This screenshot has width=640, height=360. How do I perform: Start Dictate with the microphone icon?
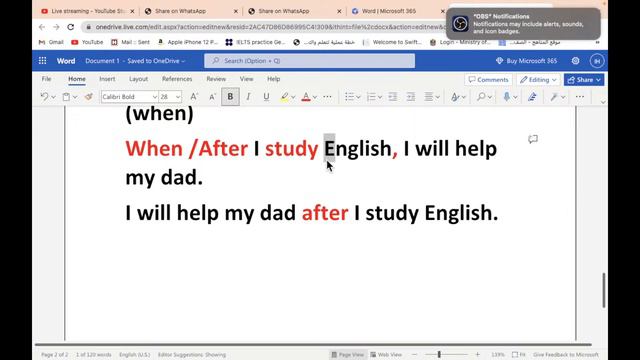[507, 97]
